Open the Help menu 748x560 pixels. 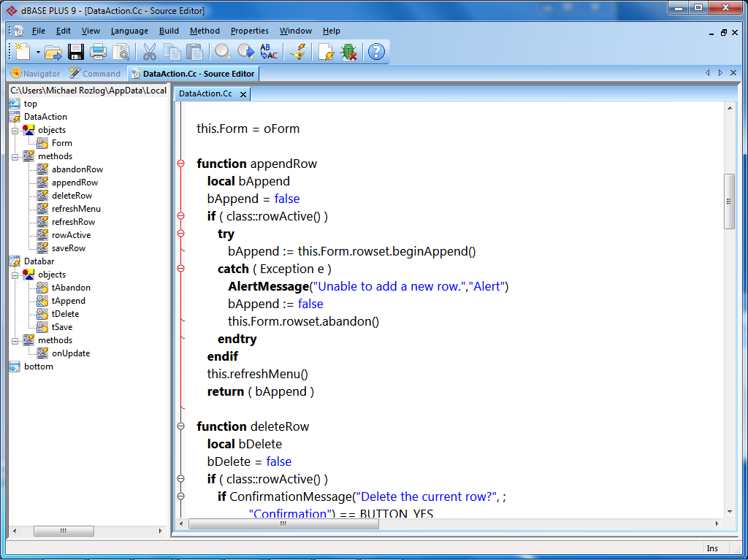(331, 31)
